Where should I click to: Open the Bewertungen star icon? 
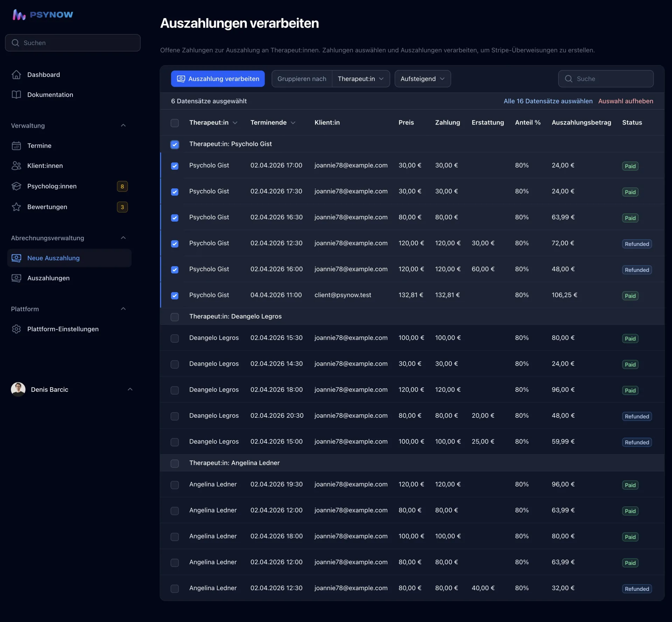(x=16, y=207)
